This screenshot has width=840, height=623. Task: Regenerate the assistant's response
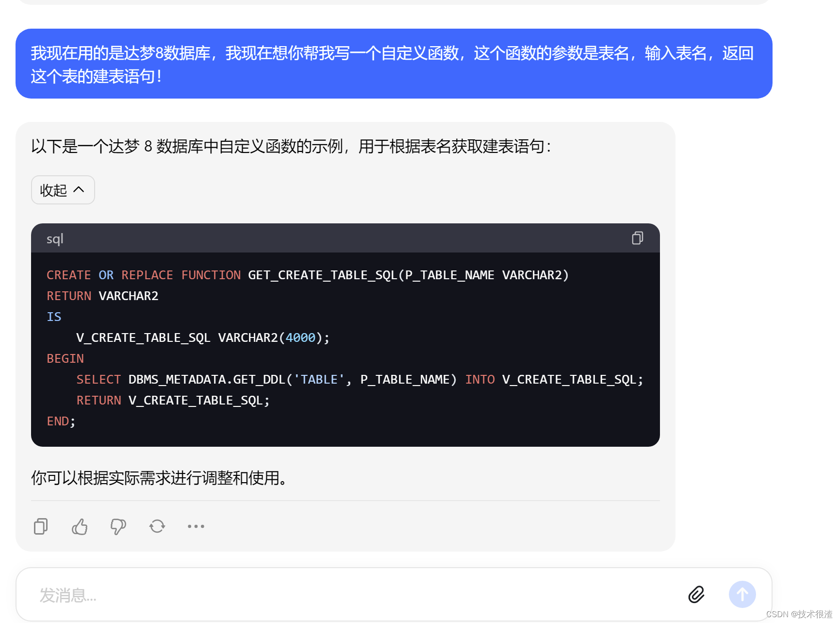(157, 526)
